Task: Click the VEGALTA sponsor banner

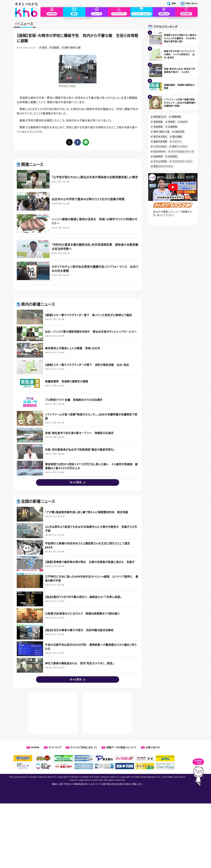Action: pyautogui.click(x=23, y=758)
